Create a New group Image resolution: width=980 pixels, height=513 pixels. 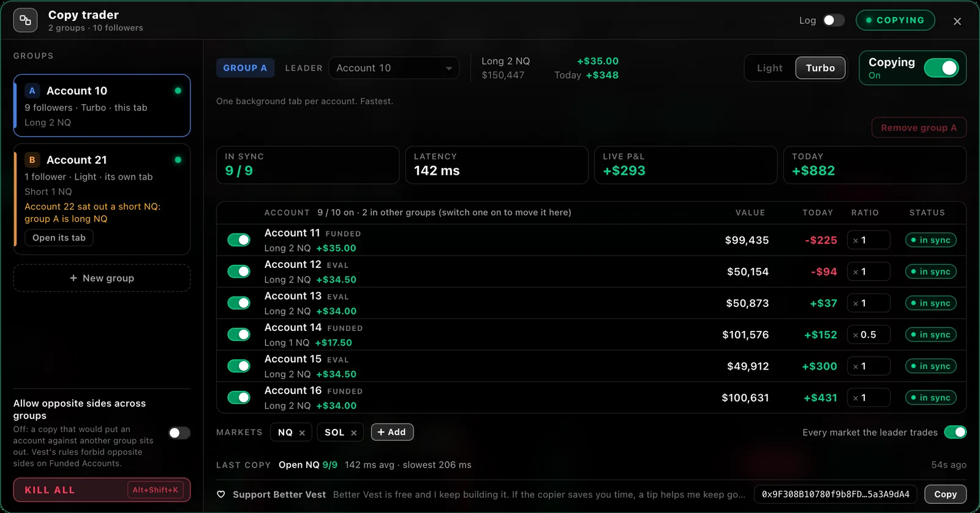[x=102, y=278]
